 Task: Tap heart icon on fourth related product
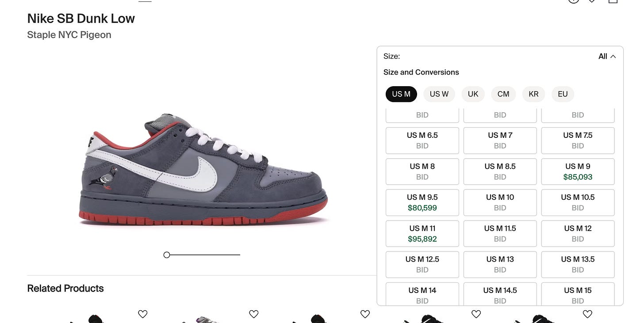[x=476, y=314]
